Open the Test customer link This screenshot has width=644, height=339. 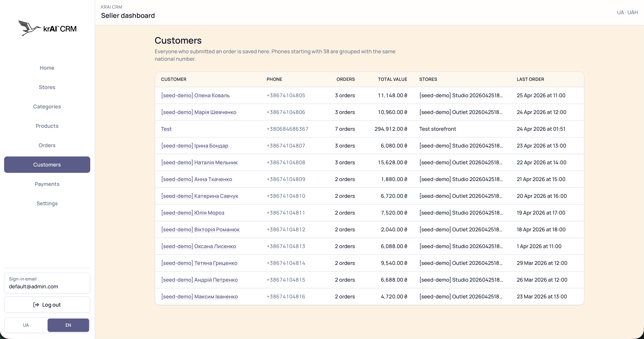click(166, 129)
